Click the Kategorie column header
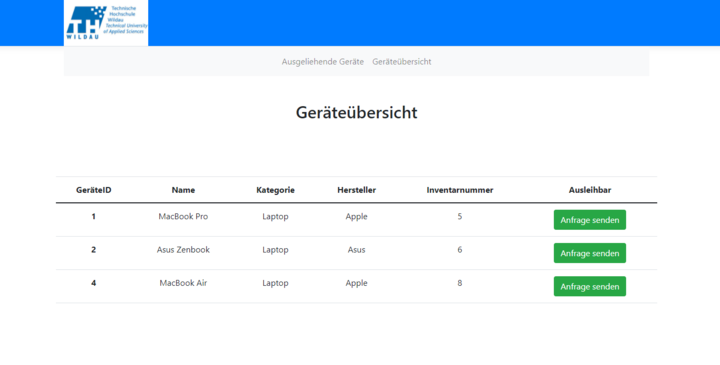 coord(276,190)
